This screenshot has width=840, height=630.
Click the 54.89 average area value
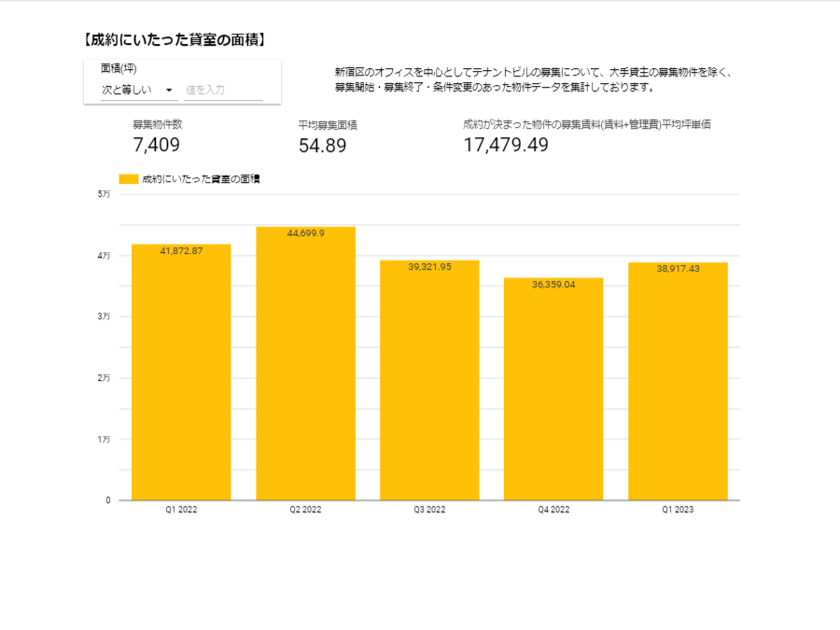pos(323,146)
